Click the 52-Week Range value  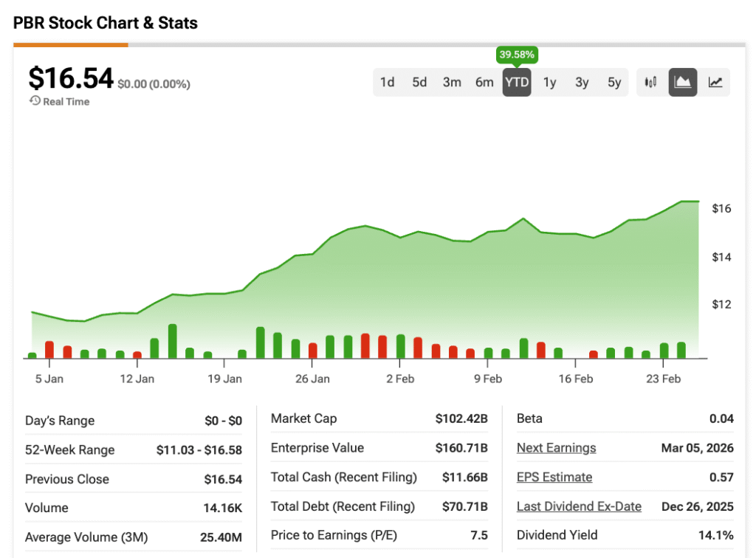[199, 449]
